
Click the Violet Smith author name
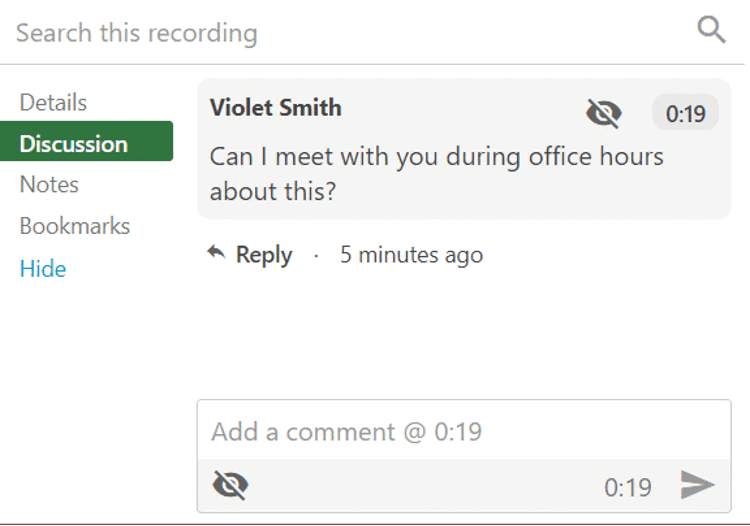pyautogui.click(x=276, y=108)
